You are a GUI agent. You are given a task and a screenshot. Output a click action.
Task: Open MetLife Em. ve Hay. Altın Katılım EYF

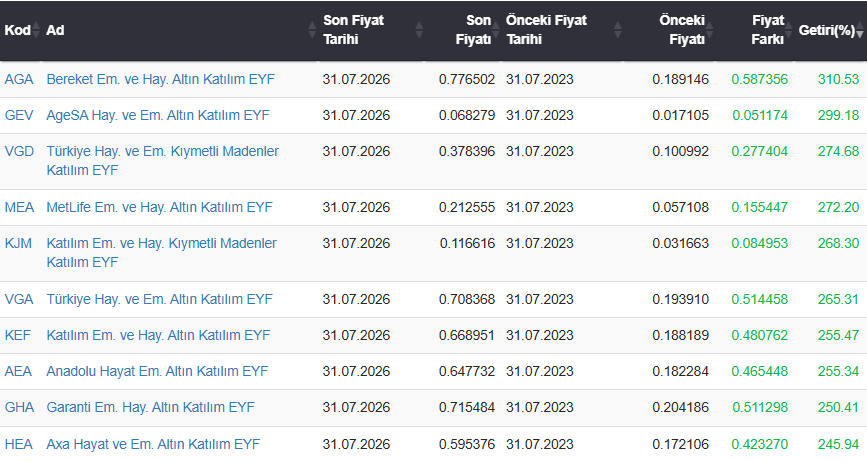[159, 207]
